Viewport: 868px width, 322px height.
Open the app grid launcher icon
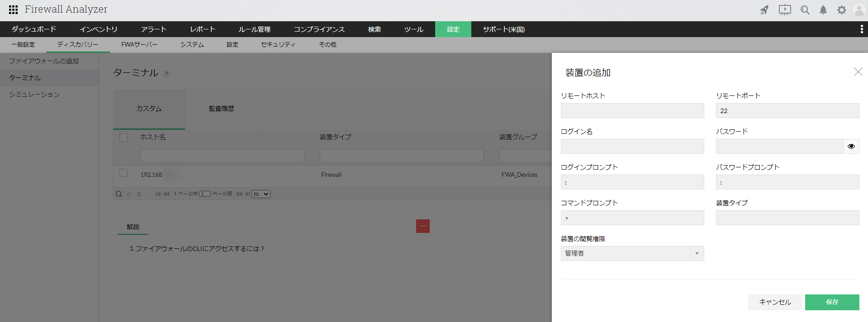click(13, 9)
